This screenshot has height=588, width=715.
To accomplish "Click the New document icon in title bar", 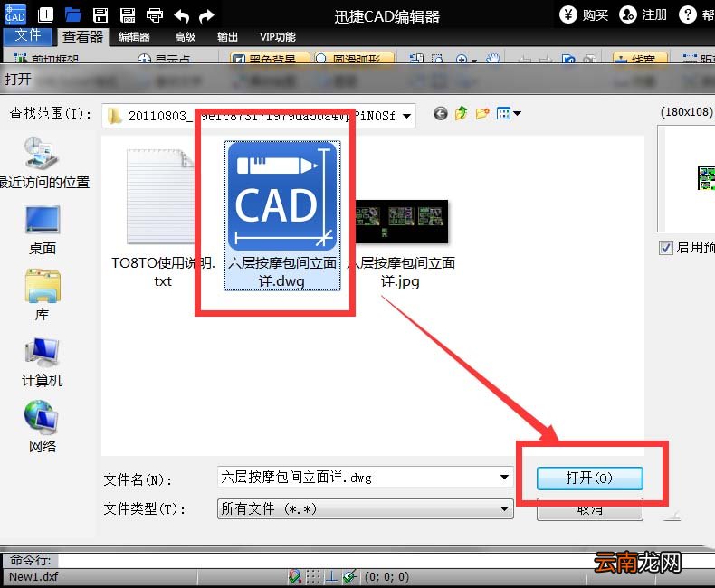I will click(x=45, y=15).
